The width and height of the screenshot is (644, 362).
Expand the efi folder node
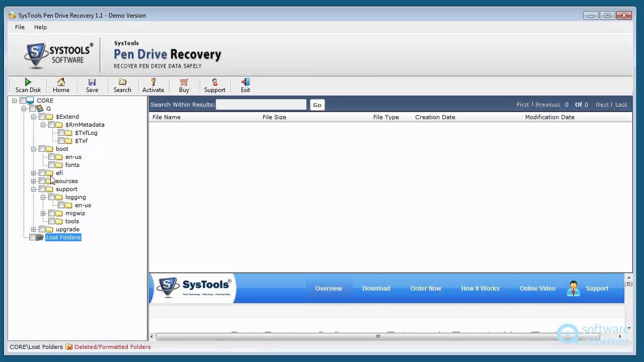click(x=34, y=173)
